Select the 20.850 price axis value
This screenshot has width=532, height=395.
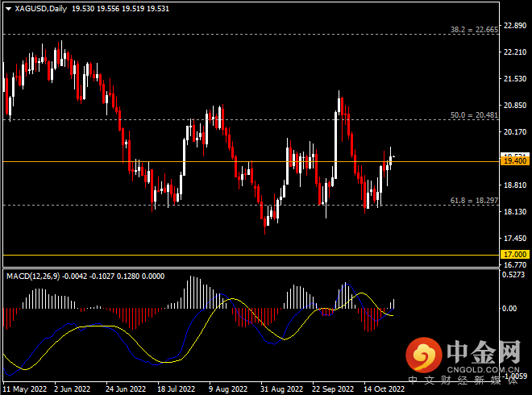pos(515,105)
